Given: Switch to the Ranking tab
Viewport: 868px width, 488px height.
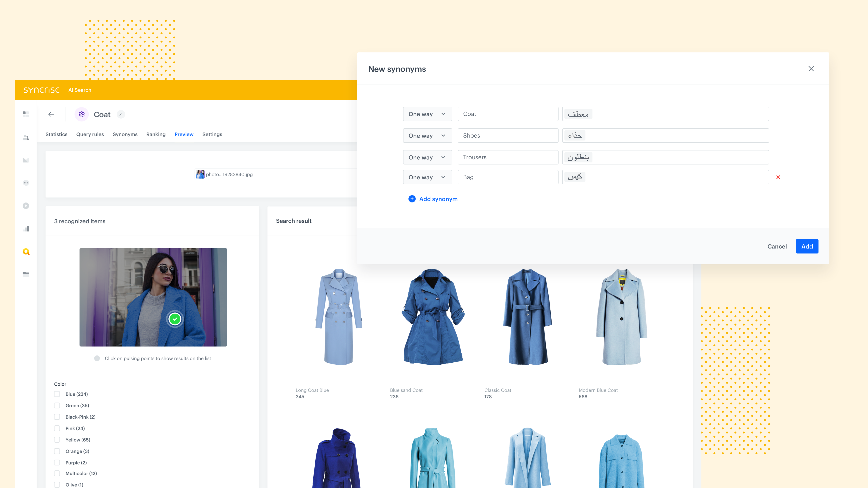Looking at the screenshot, I should click(x=156, y=134).
